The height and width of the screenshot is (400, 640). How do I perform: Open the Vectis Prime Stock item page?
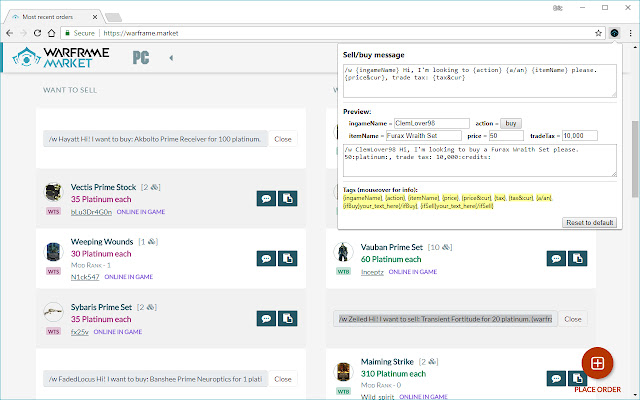[x=103, y=187]
